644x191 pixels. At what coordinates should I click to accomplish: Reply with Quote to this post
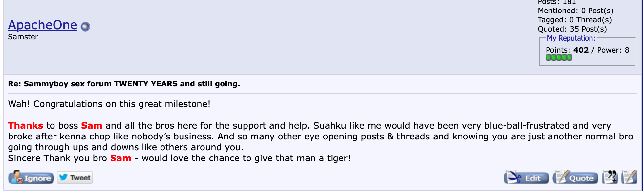pos(575,178)
